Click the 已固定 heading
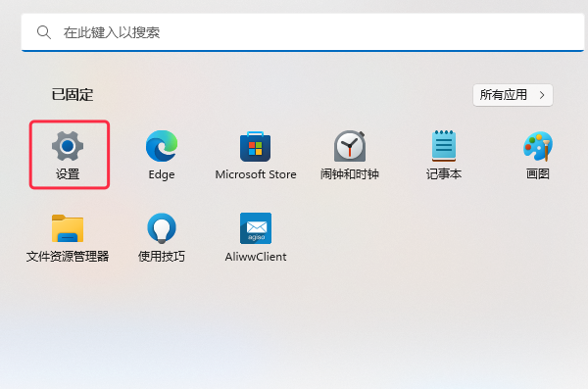Screen dimensions: 588x389 tap(73, 94)
